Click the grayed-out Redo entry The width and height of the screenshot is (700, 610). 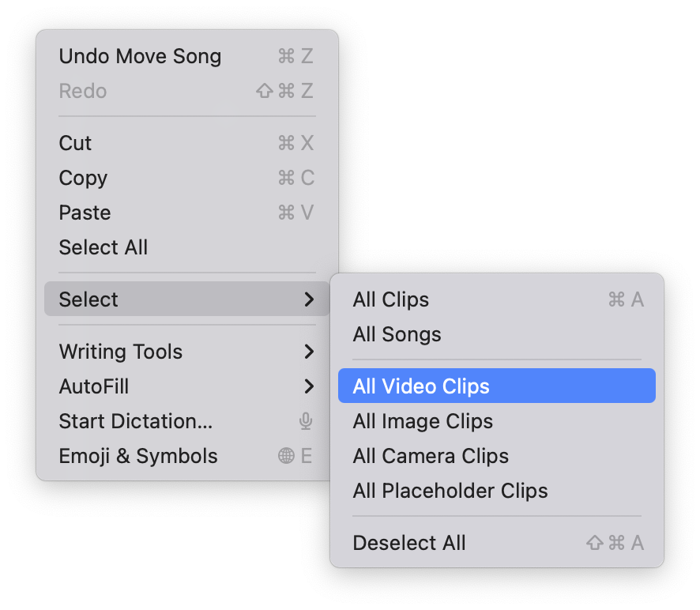point(82,91)
